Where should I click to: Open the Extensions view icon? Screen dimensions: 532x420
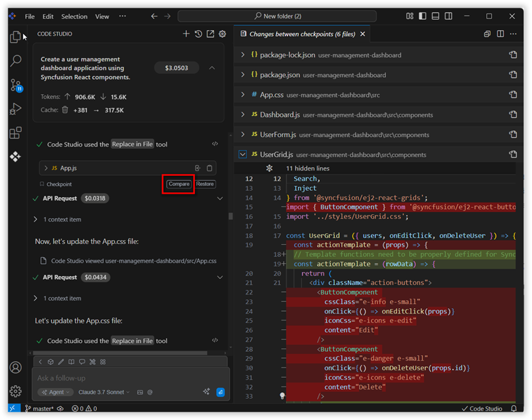coord(16,132)
